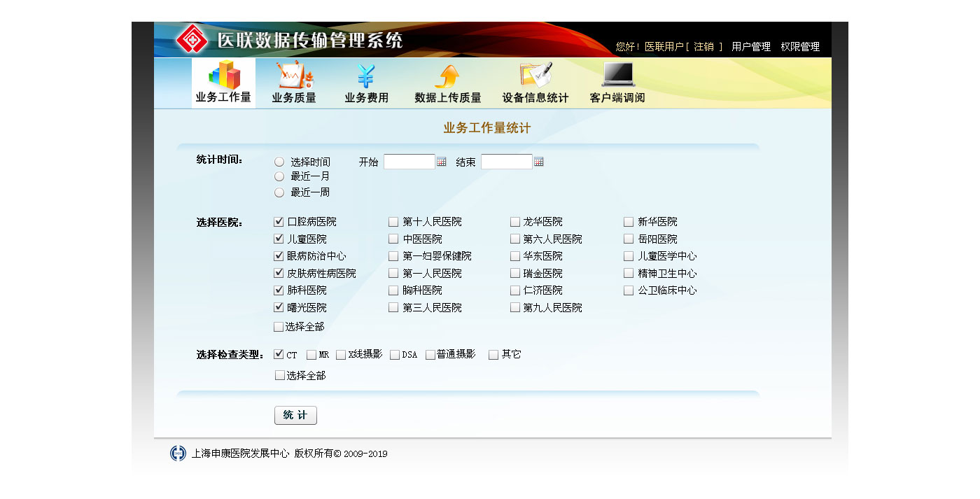The image size is (980, 499).
Task: Open calendar picker for 开始 date
Action: click(442, 162)
